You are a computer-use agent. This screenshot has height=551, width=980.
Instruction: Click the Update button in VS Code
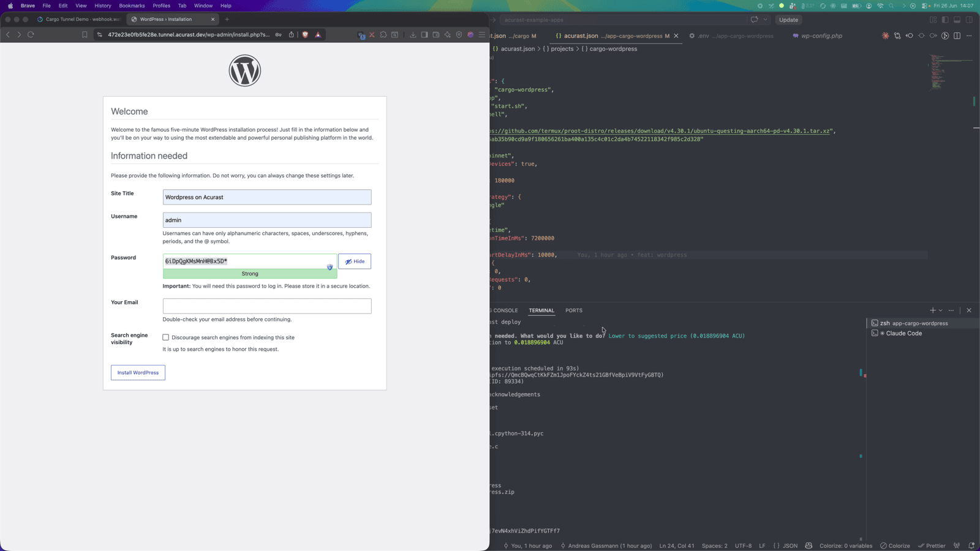pyautogui.click(x=788, y=20)
